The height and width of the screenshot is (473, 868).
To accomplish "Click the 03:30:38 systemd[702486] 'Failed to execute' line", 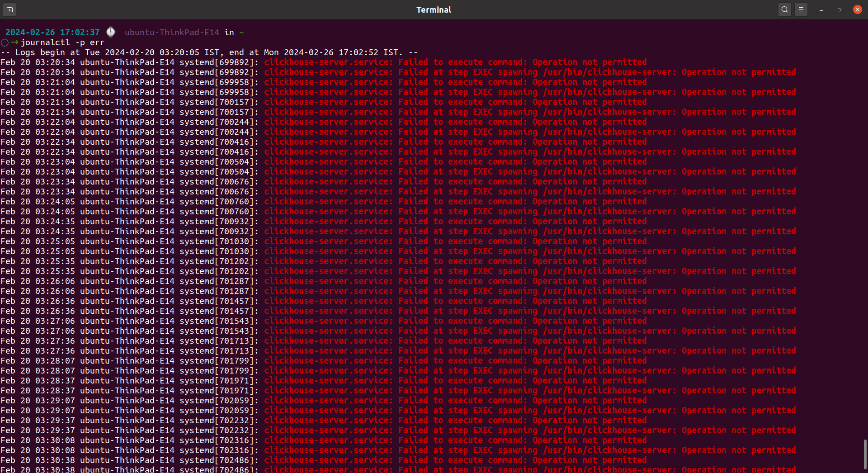I will tap(324, 460).
